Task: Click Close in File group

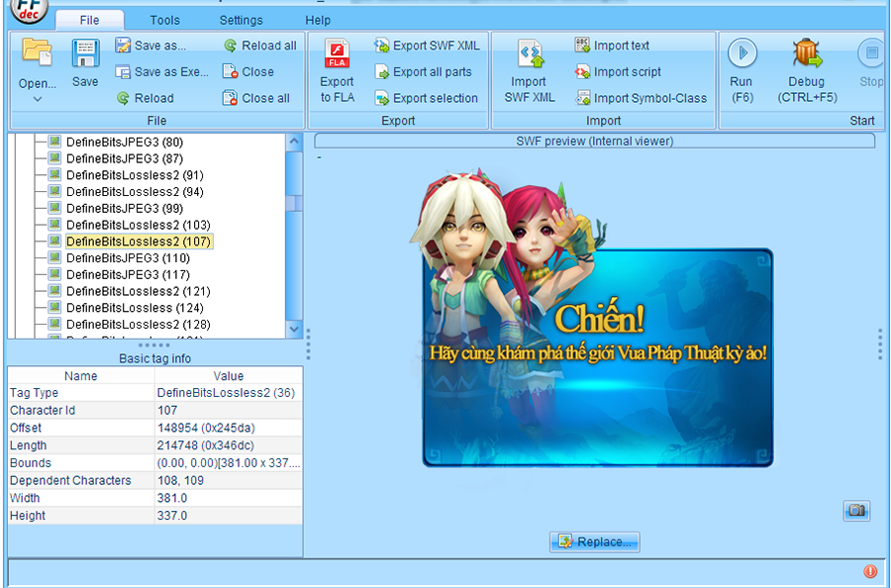Action: pyautogui.click(x=248, y=71)
